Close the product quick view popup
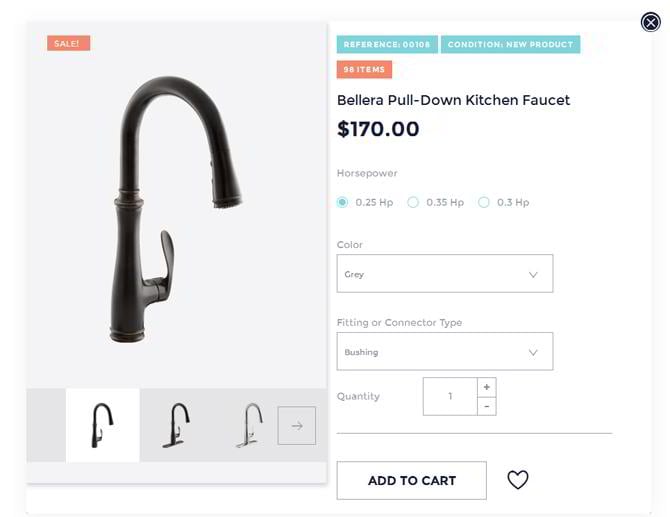 click(x=650, y=22)
